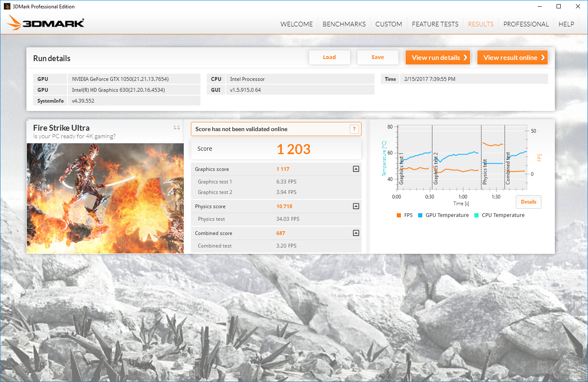Click the 3DMark logo
The width and height of the screenshot is (588, 382).
(x=46, y=23)
